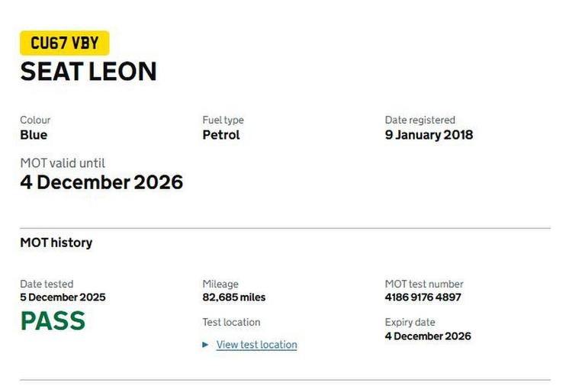Click the Colour label
The height and width of the screenshot is (392, 579).
[x=35, y=120]
